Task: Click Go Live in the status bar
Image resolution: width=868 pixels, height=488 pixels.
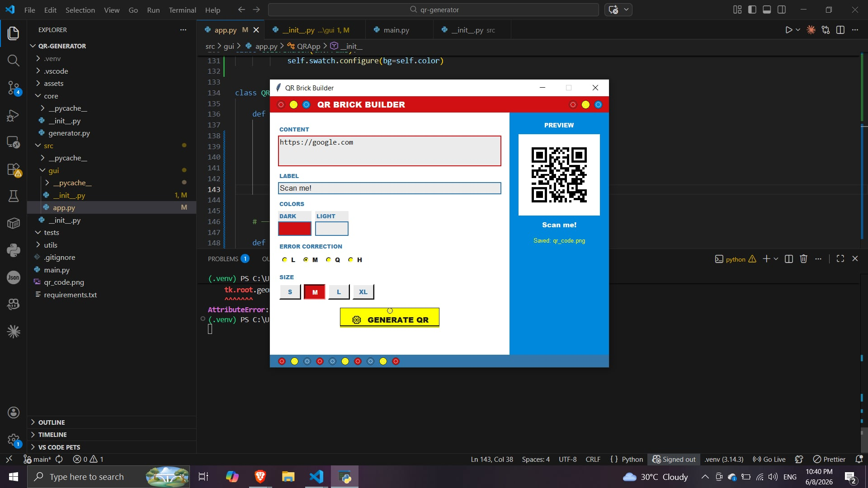Action: pyautogui.click(x=769, y=459)
